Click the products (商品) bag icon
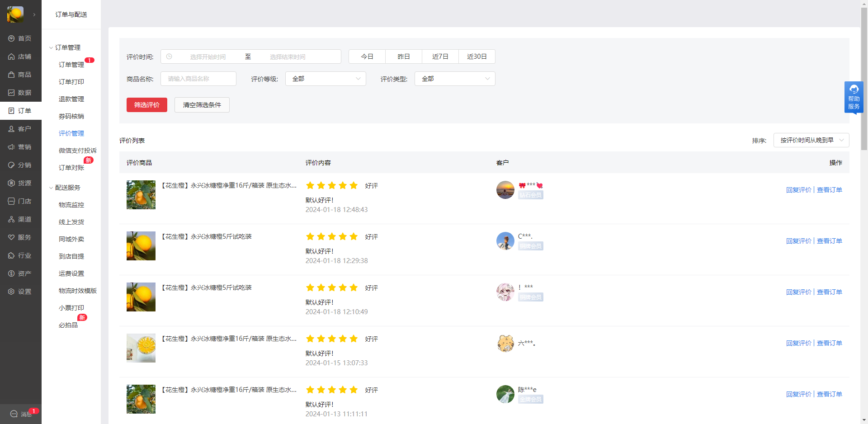Viewport: 868px width, 424px height. pos(11,75)
